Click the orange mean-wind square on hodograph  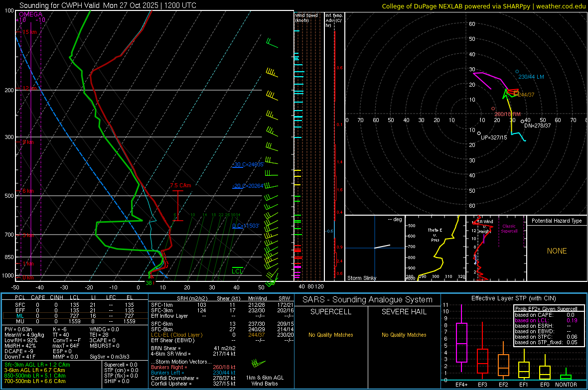click(x=516, y=93)
